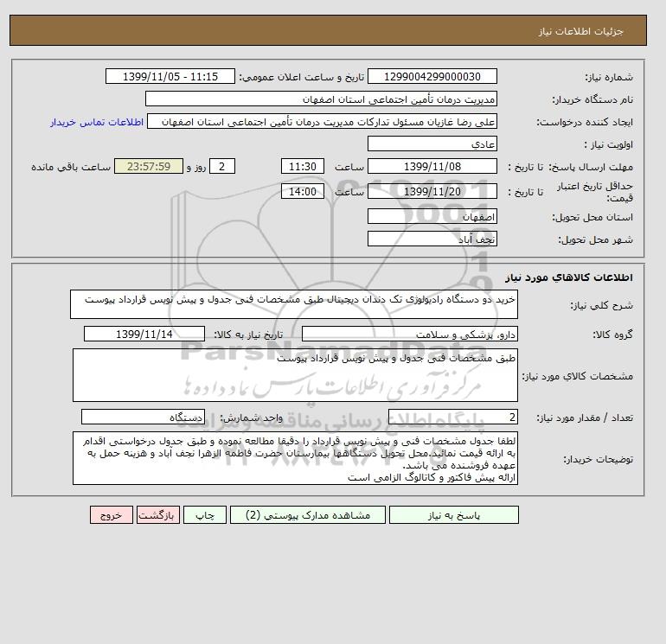The height and width of the screenshot is (644, 666).
Task: Click the پاسخ به نیاز button
Action: [453, 515]
